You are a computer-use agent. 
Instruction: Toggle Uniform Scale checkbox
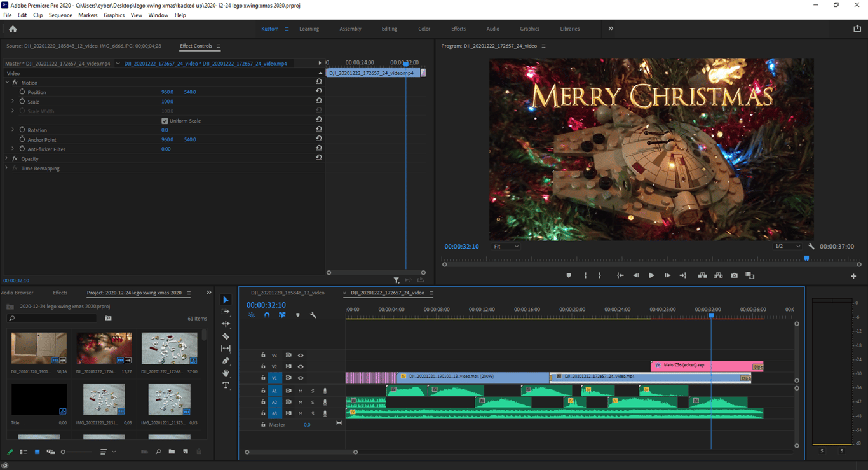(165, 121)
